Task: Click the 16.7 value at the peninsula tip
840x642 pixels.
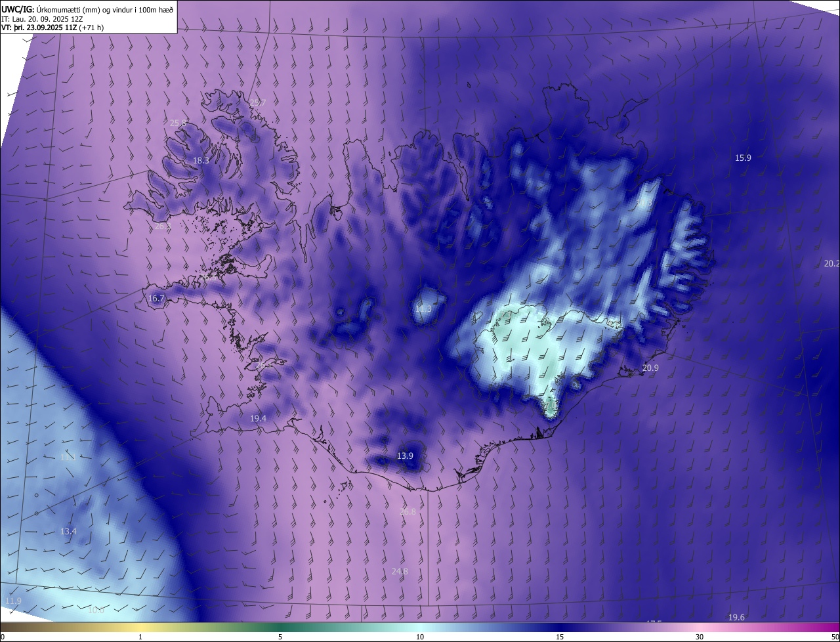Action: click(156, 298)
